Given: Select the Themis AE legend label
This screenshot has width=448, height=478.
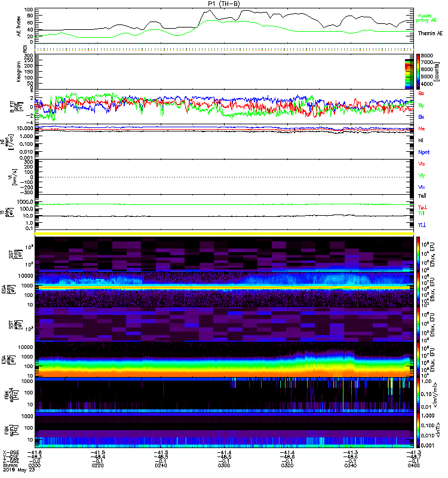Looking at the screenshot, I should tap(430, 33).
